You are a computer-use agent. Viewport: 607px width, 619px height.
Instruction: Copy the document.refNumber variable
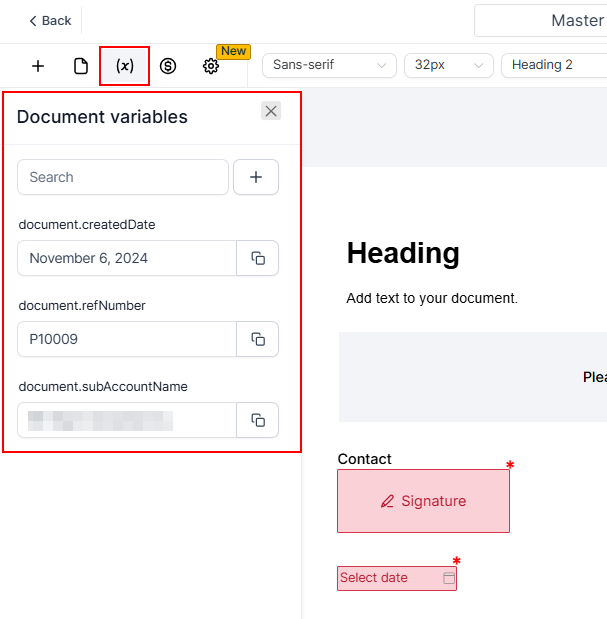258,339
